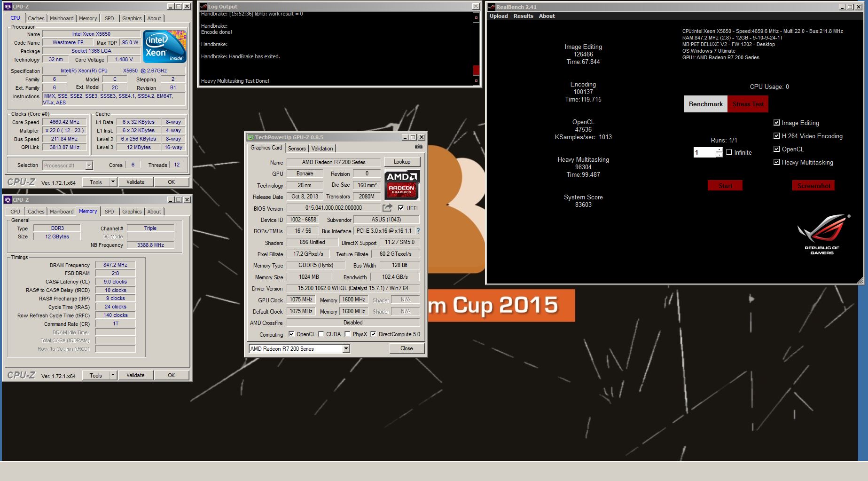
Task: Click the Start button in RealBench
Action: [725, 186]
